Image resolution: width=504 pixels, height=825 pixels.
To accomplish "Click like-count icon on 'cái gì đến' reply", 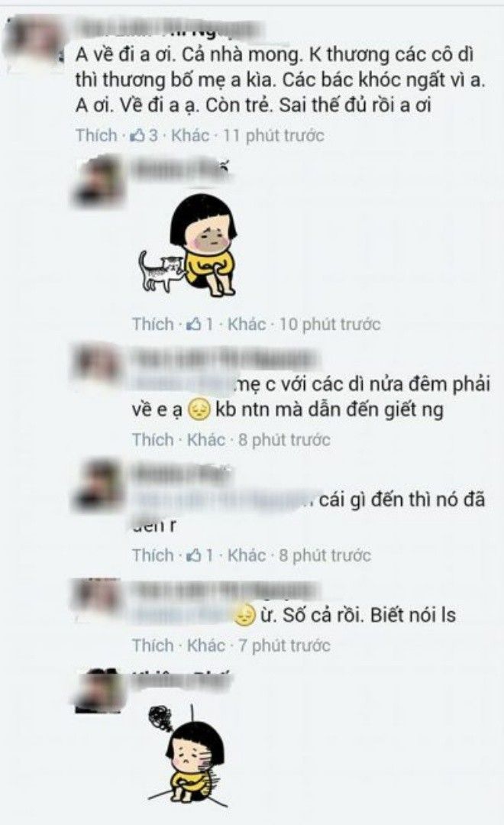I will tap(194, 555).
